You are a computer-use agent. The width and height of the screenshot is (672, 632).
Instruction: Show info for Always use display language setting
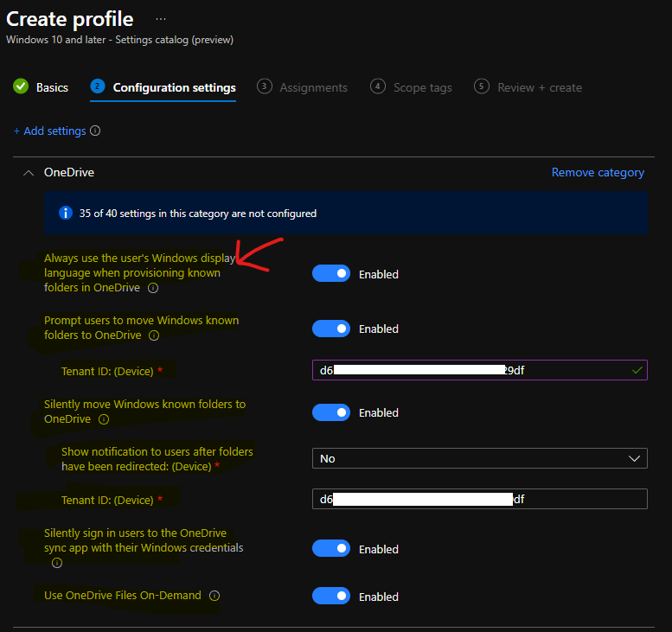click(153, 288)
